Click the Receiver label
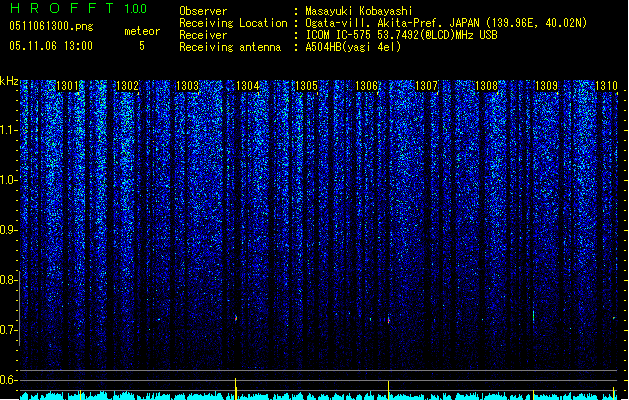The height and width of the screenshot is (400, 629). (203, 35)
